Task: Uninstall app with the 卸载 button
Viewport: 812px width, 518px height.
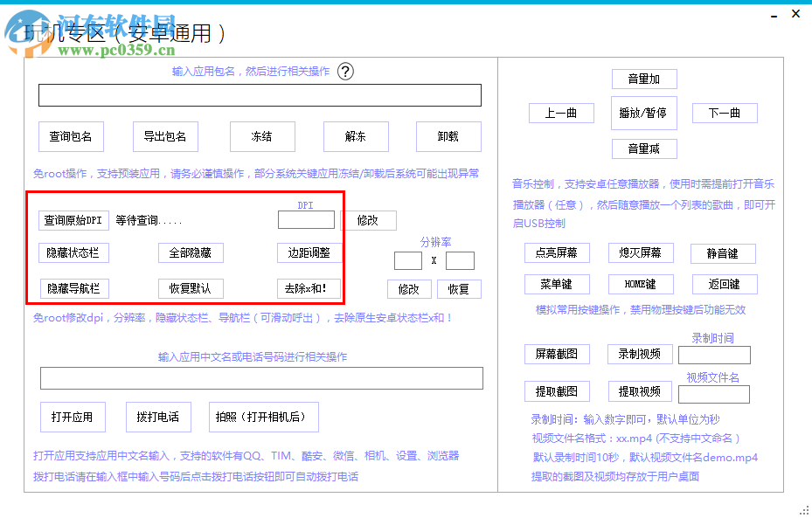Action: pyautogui.click(x=448, y=136)
